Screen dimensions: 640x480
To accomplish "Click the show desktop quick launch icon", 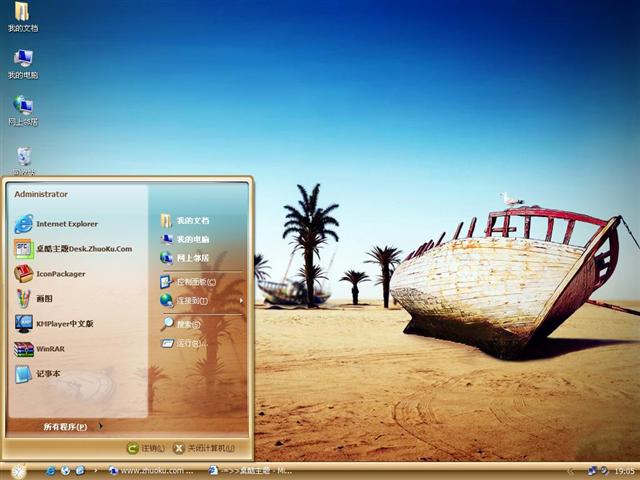I will (x=80, y=471).
